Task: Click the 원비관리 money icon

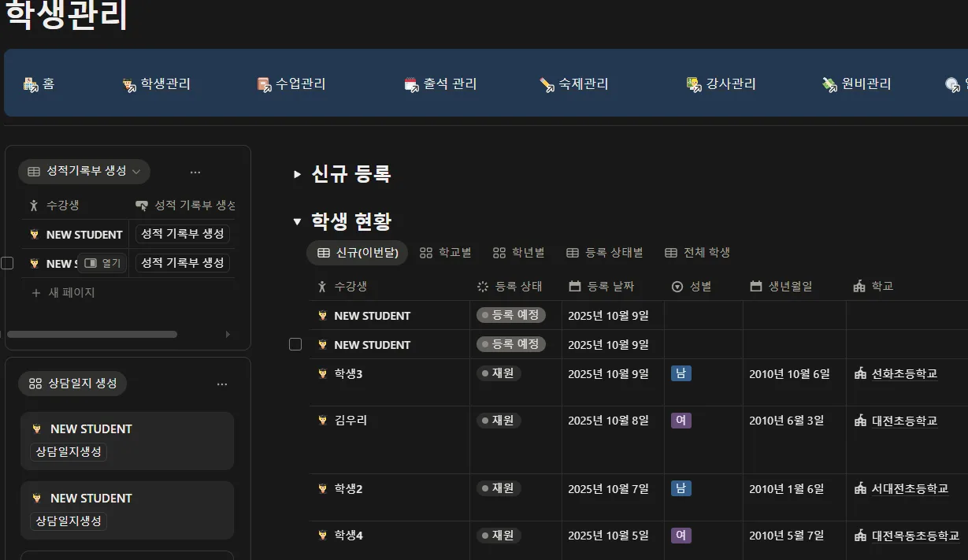Action: (829, 84)
